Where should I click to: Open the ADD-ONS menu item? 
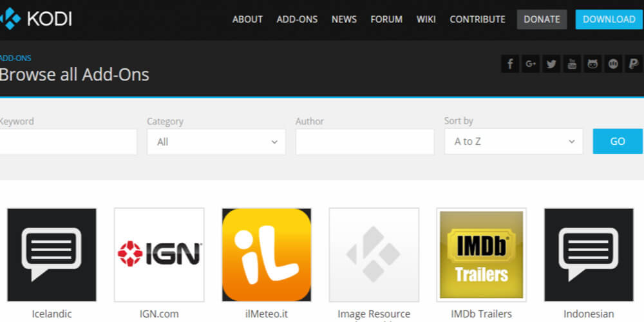coord(297,19)
